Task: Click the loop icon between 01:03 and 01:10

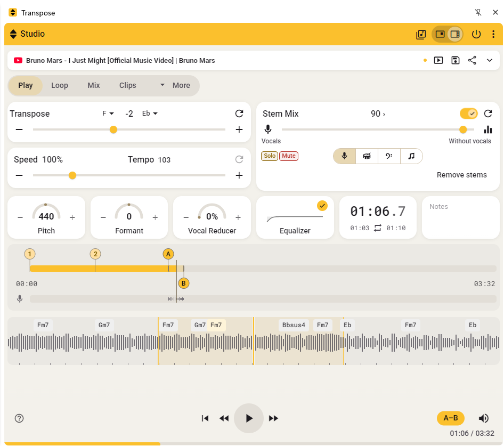Action: (x=378, y=228)
